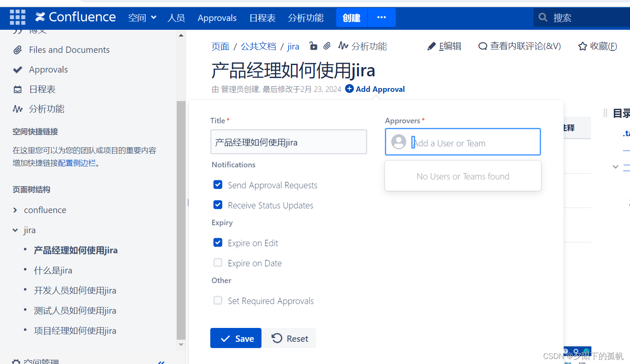The width and height of the screenshot is (630, 364).
Task: Open 分析功能 in the top navigation
Action: point(306,18)
